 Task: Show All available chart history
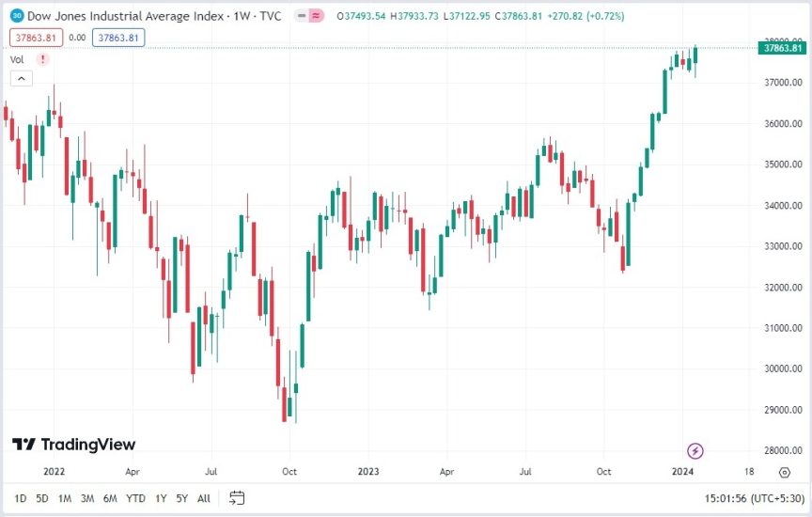click(204, 498)
